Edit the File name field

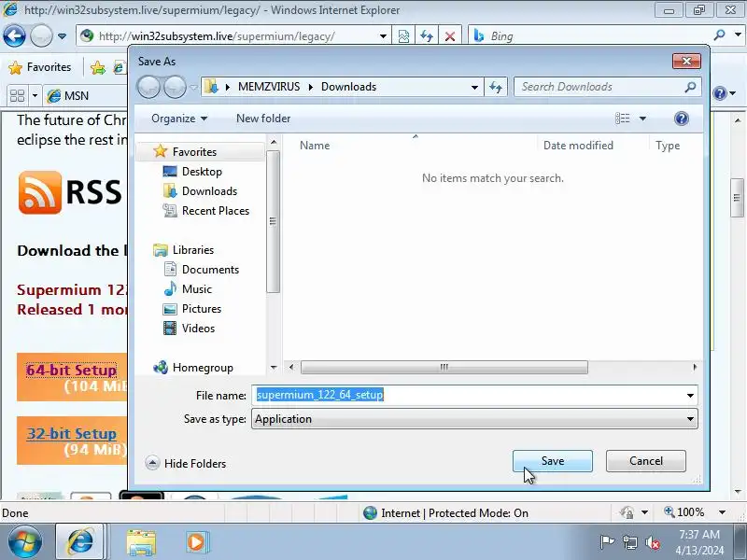[x=468, y=395]
